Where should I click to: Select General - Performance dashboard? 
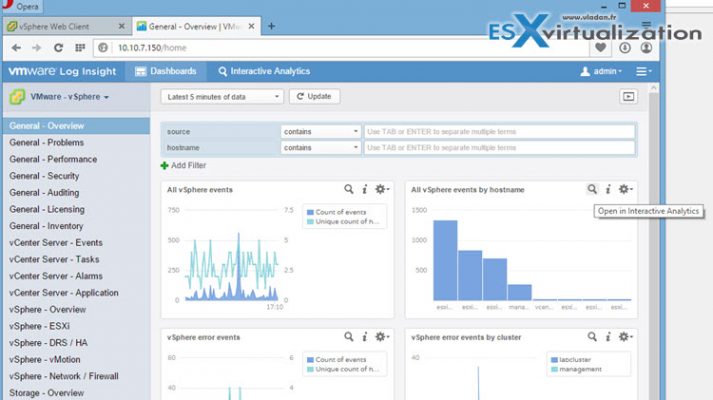click(x=53, y=160)
